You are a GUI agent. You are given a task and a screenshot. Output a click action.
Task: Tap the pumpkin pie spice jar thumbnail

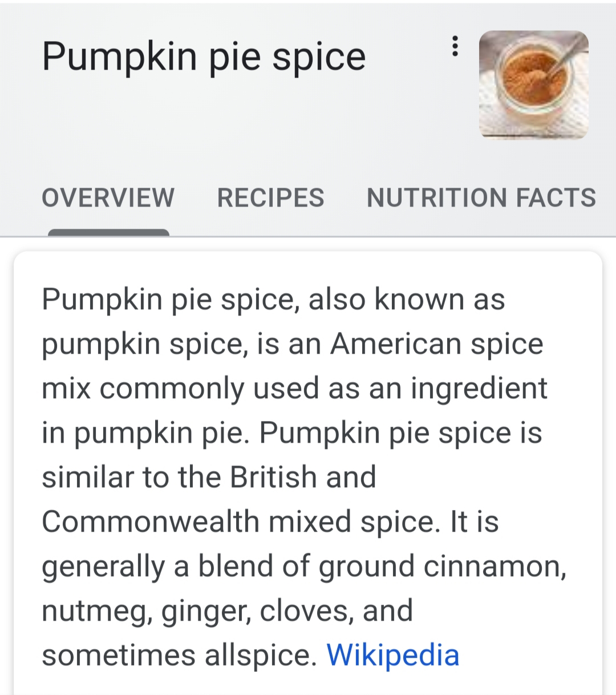pyautogui.click(x=533, y=84)
